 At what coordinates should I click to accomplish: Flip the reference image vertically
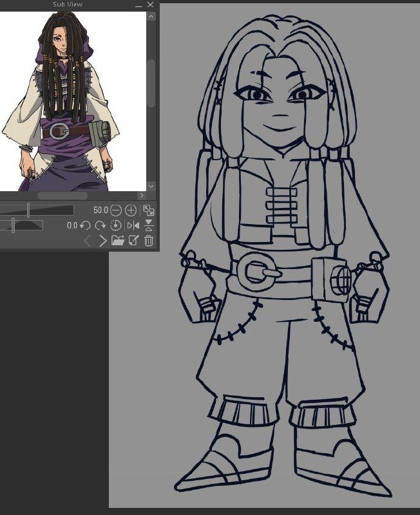[149, 225]
